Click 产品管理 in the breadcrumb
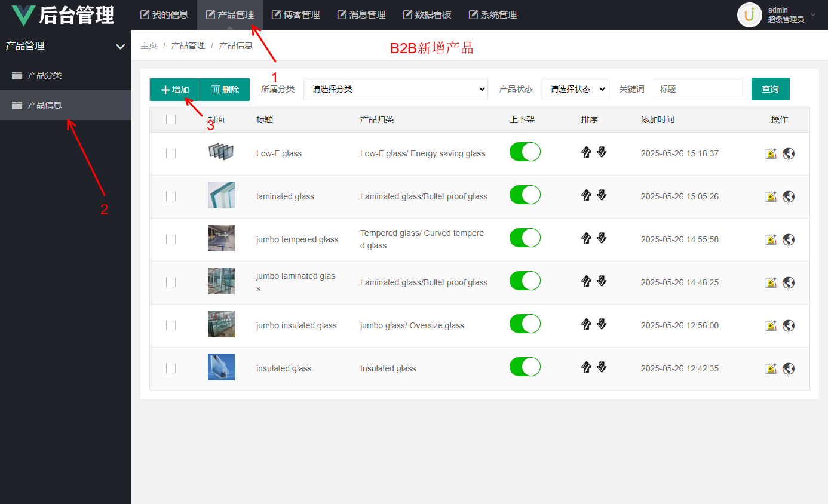This screenshot has height=504, width=828. point(188,45)
